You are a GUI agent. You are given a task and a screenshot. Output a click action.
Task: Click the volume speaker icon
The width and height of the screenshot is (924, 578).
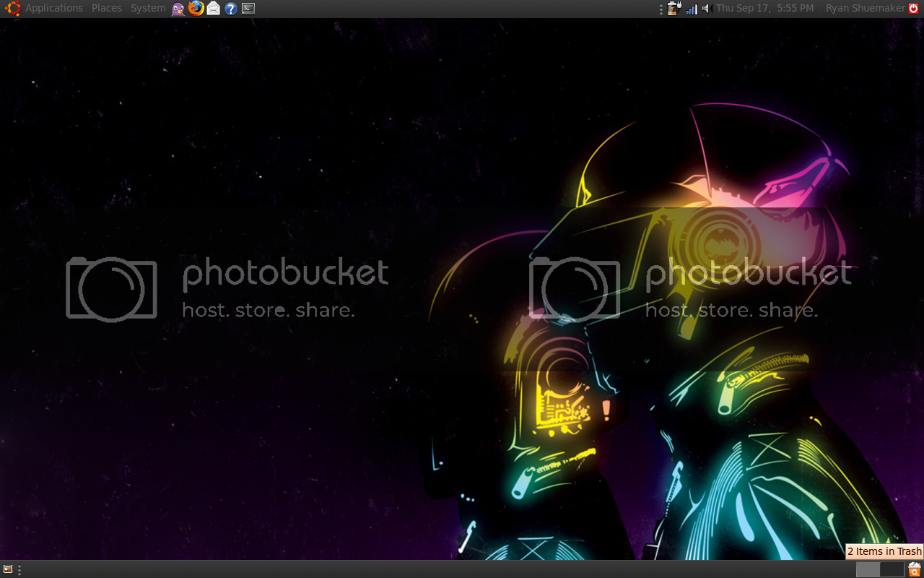(707, 9)
